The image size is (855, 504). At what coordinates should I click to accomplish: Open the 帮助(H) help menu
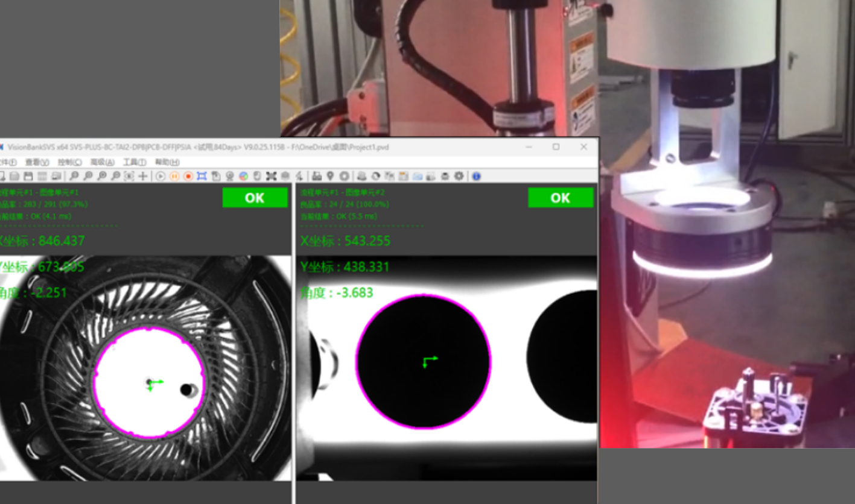(167, 162)
